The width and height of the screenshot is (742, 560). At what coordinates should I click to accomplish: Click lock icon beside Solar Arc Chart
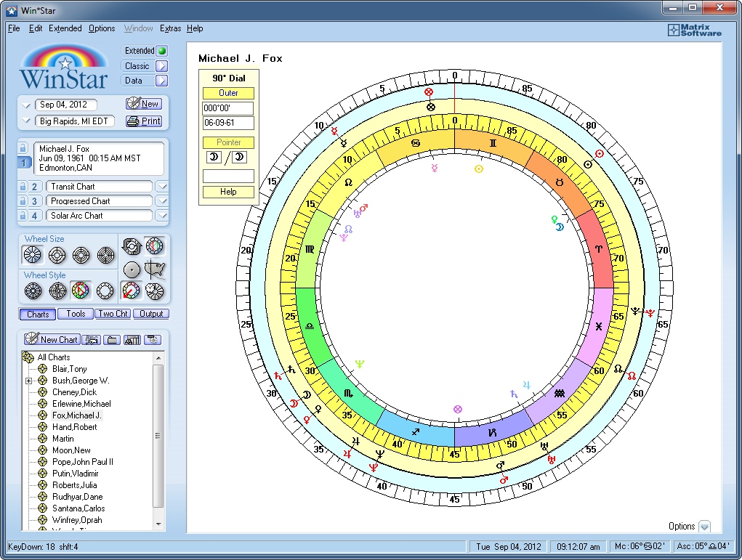click(23, 216)
